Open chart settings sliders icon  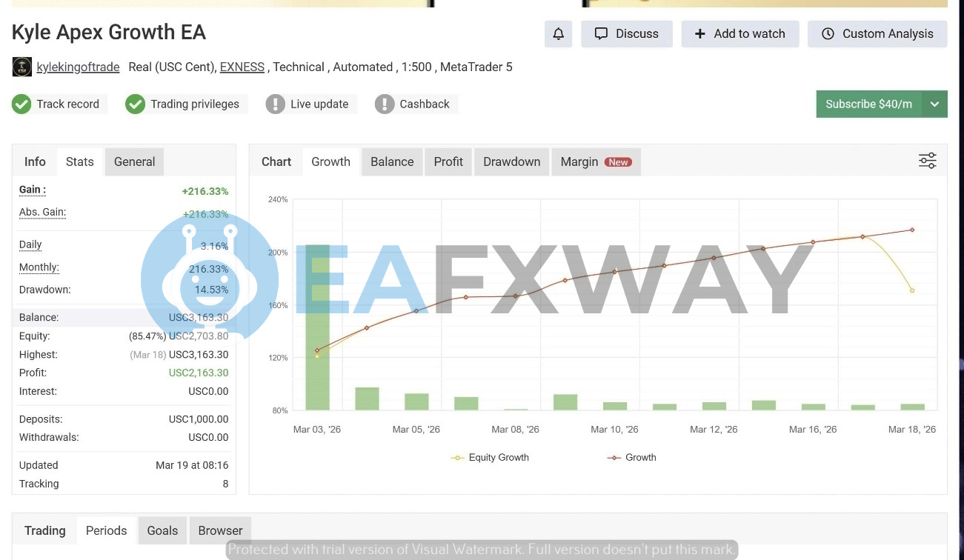[927, 161]
